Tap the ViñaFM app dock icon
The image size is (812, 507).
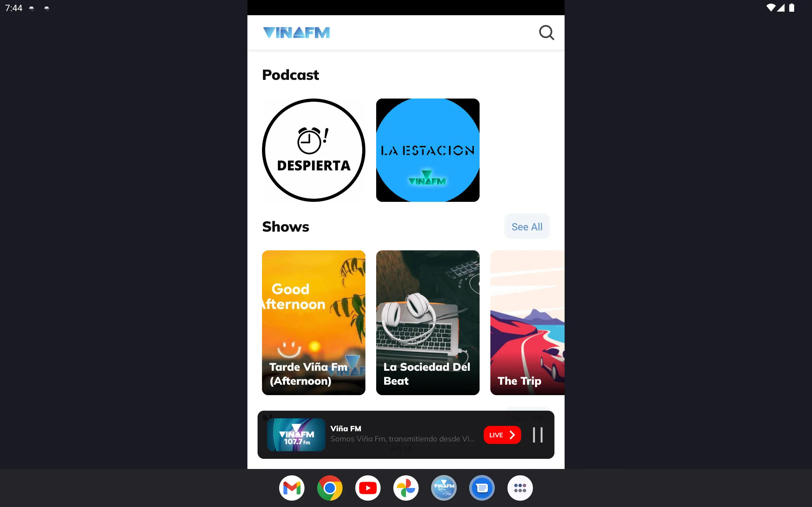[x=444, y=488]
